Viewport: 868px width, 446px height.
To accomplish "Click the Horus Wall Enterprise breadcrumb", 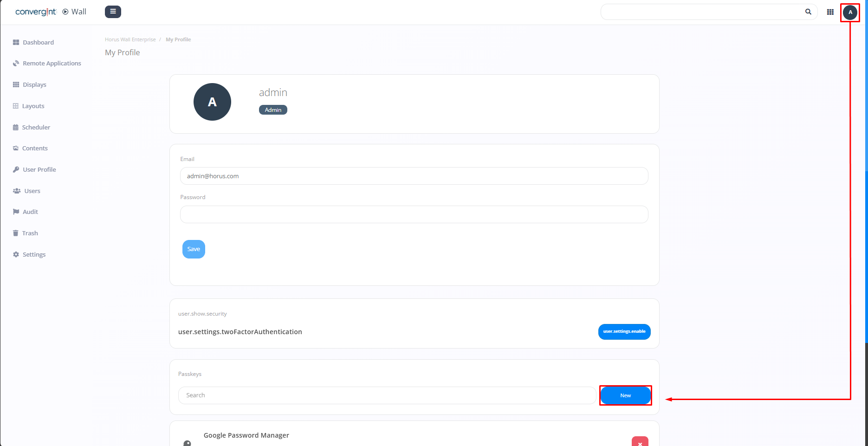I will pos(130,39).
